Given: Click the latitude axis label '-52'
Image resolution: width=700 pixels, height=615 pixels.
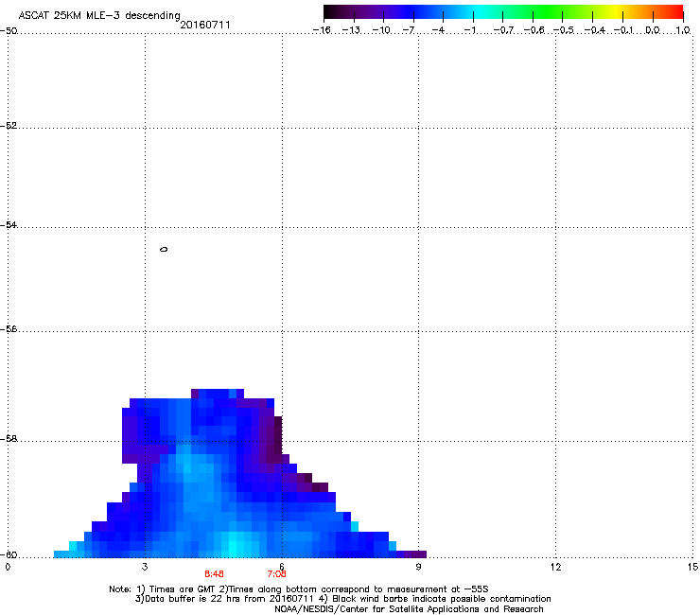Looking at the screenshot, I should [9, 126].
